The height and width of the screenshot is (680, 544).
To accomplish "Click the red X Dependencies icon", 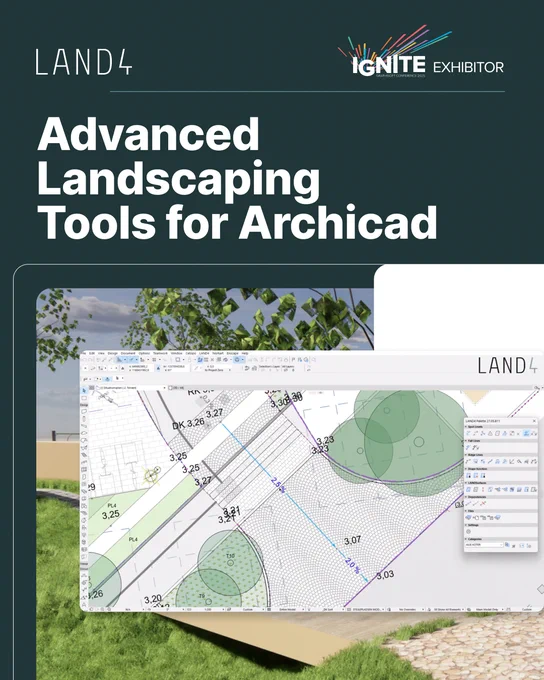I will [483, 503].
